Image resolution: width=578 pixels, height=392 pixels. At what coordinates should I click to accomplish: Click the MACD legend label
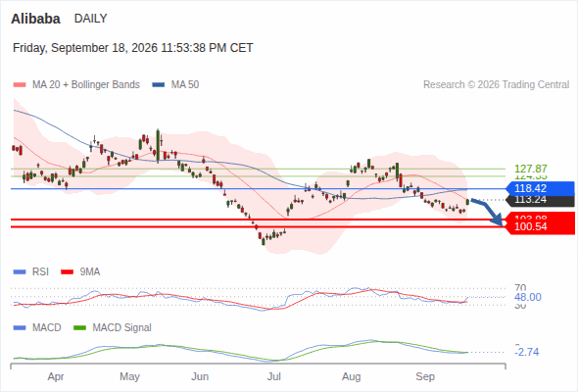[x=46, y=328]
